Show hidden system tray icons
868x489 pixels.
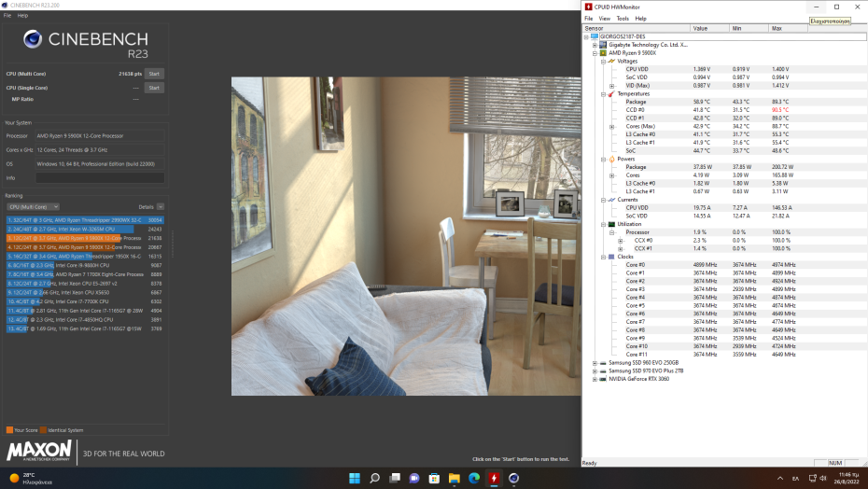pos(780,479)
